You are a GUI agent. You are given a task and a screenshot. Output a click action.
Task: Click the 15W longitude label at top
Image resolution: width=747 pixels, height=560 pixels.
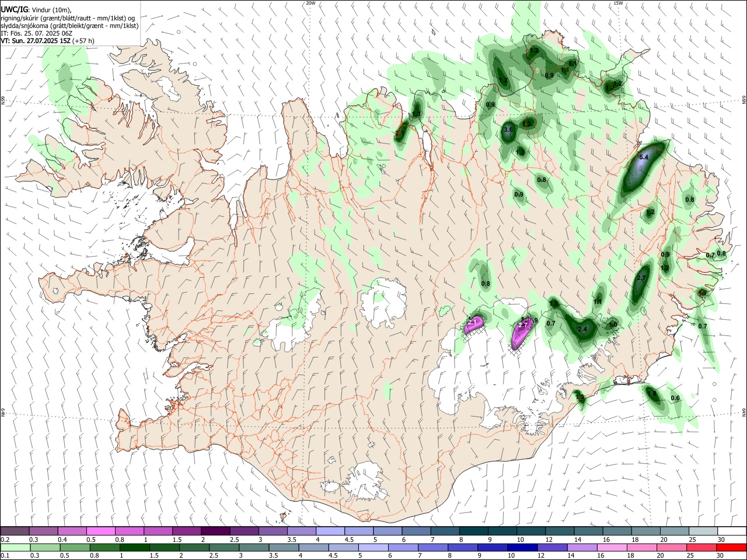pos(618,3)
